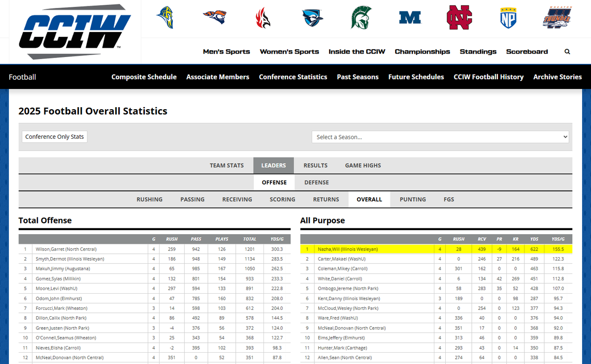Click Forcucci,Mark (Wheaton) row

coord(155,308)
